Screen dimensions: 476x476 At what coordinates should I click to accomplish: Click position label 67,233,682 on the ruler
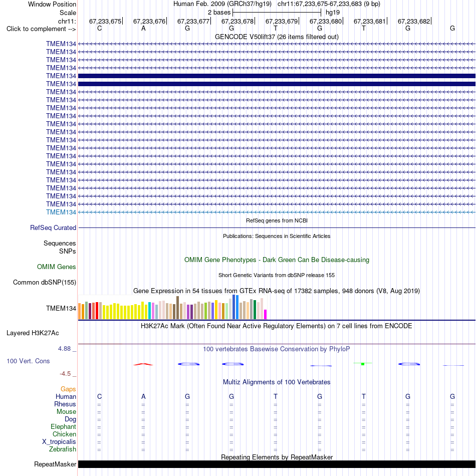(x=414, y=21)
